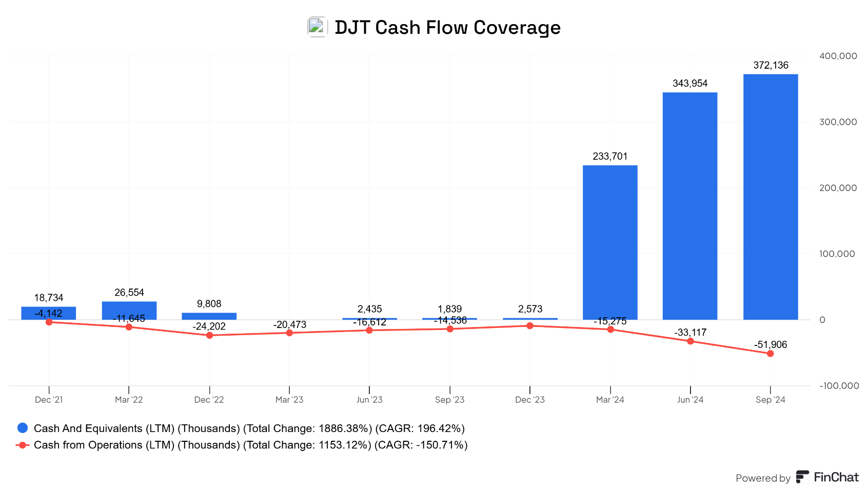This screenshot has height=492, width=868.
Task: Click the Sep '23 axis label
Action: click(449, 399)
